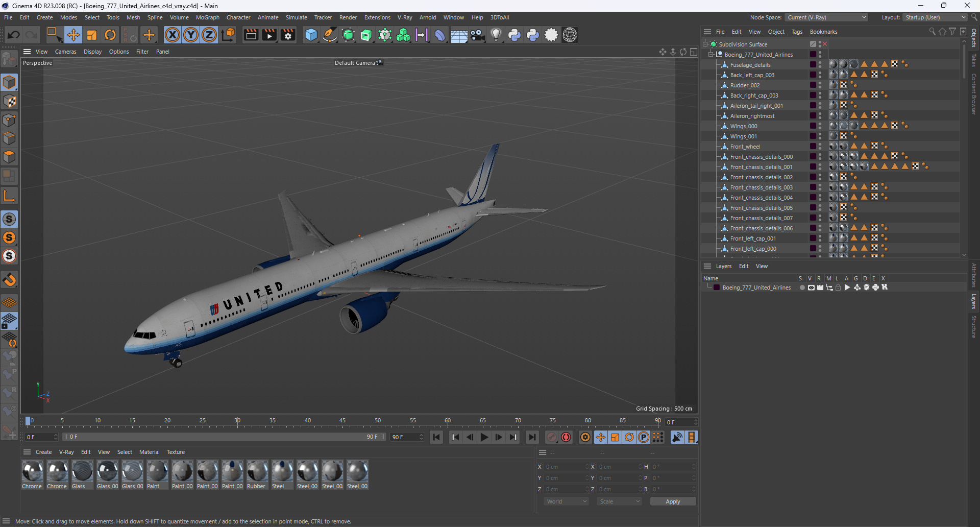Viewport: 980px width, 527px height.
Task: Toggle the layer Solo dot for Boeing layer
Action: [x=802, y=288]
